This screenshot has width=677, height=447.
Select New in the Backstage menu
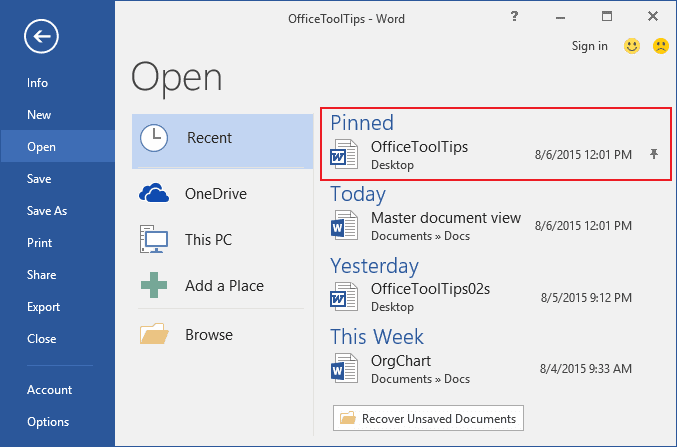pos(39,115)
